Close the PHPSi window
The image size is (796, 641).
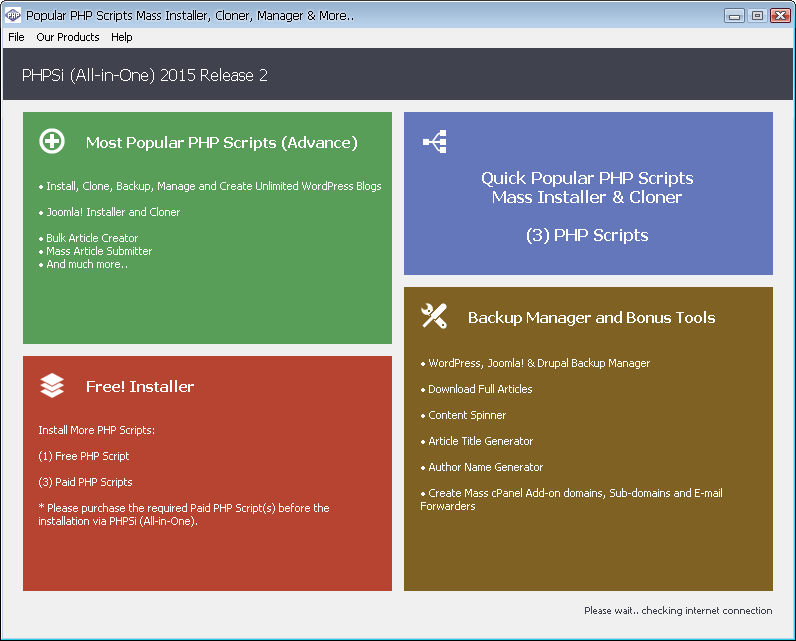(780, 16)
